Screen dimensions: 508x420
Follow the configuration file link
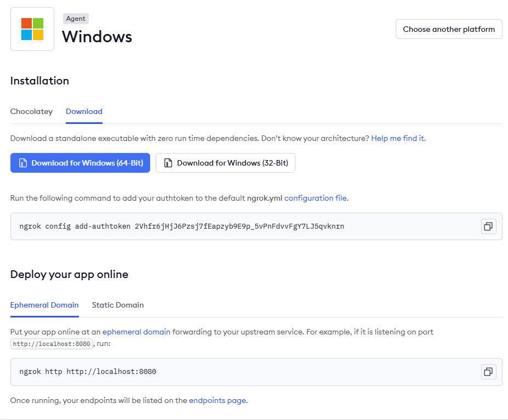point(316,198)
